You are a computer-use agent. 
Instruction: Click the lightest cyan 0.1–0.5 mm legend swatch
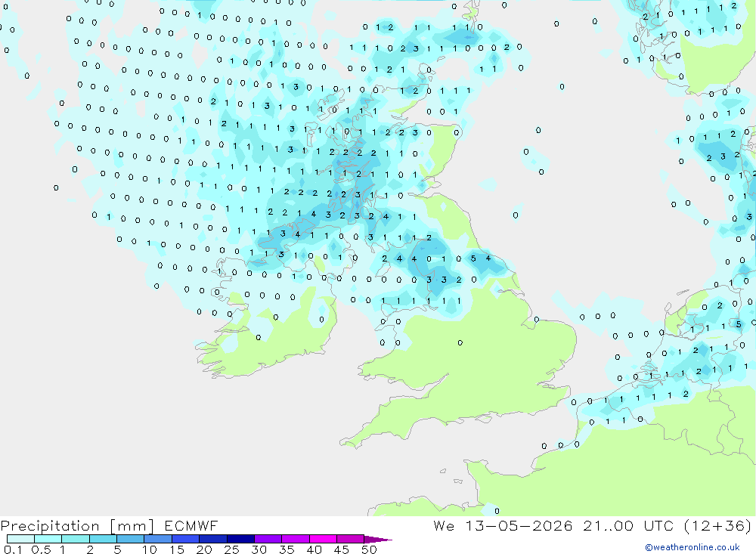coord(20,539)
